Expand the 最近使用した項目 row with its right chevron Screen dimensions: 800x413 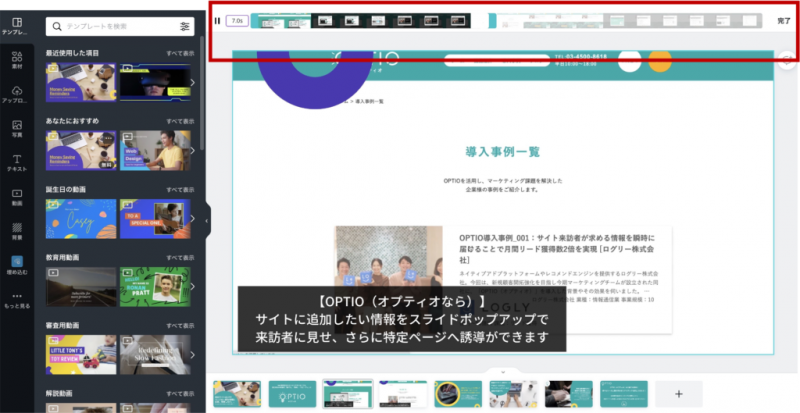pos(192,83)
